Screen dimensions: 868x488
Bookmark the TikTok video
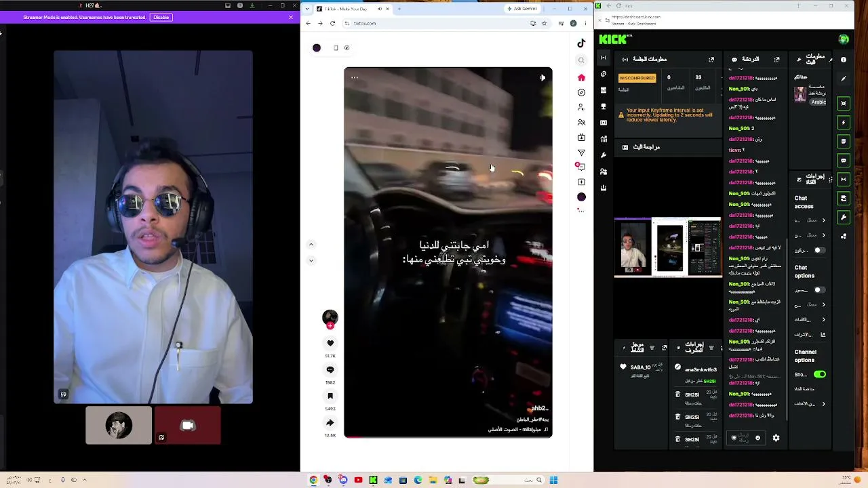pyautogui.click(x=330, y=396)
